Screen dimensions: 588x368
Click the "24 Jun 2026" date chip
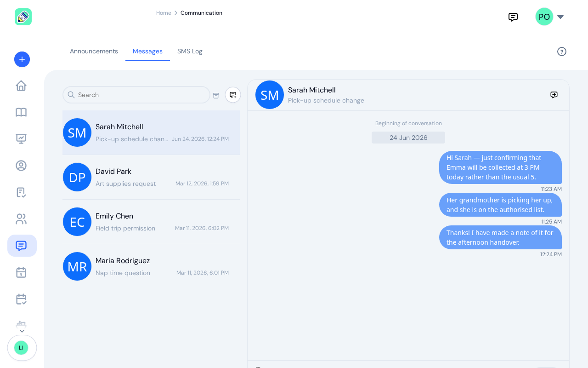coord(408,138)
